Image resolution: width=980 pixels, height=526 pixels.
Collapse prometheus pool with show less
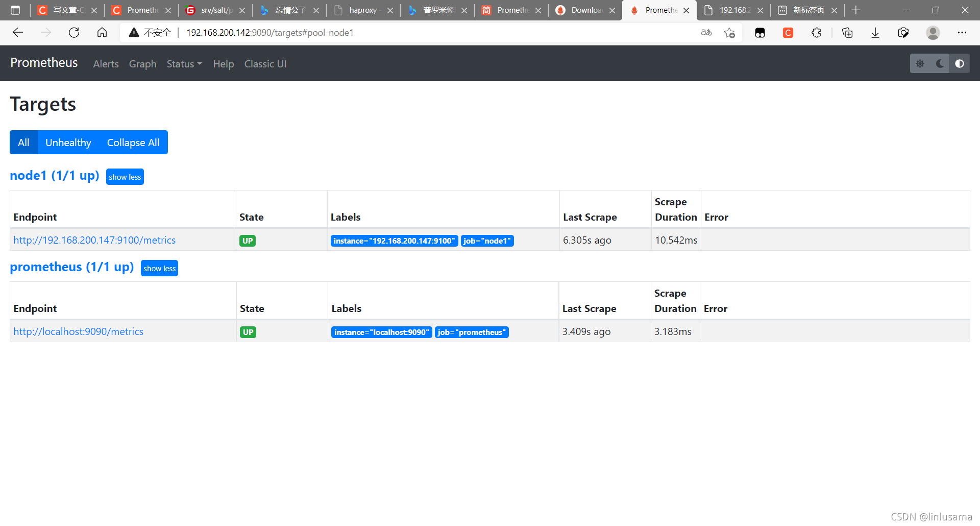click(x=159, y=268)
